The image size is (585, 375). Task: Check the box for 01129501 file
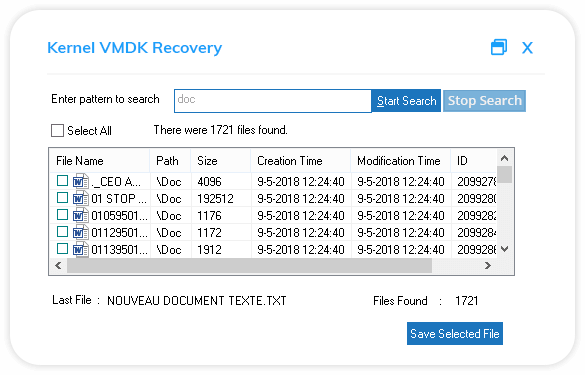point(62,232)
